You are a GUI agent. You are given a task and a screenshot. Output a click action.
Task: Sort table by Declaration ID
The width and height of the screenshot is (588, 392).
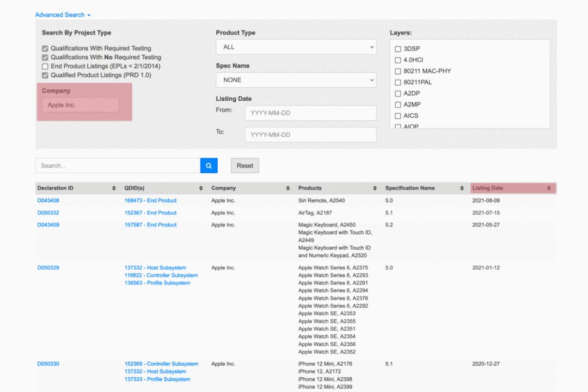click(x=114, y=188)
